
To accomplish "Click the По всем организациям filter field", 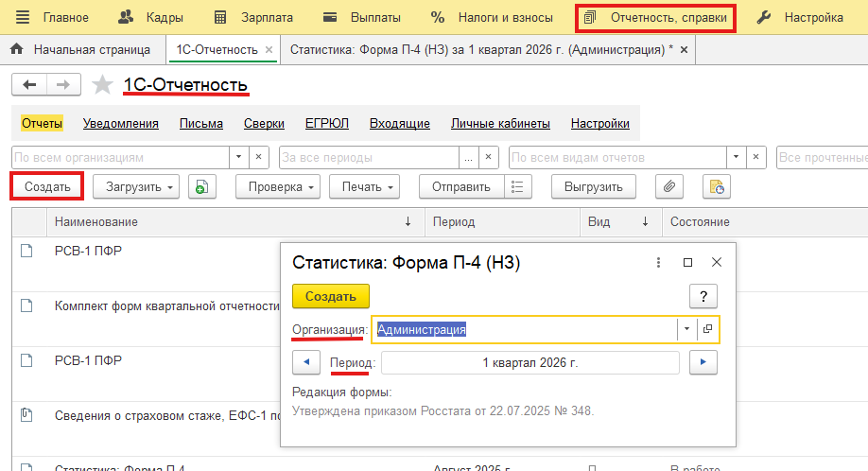I will click(120, 158).
